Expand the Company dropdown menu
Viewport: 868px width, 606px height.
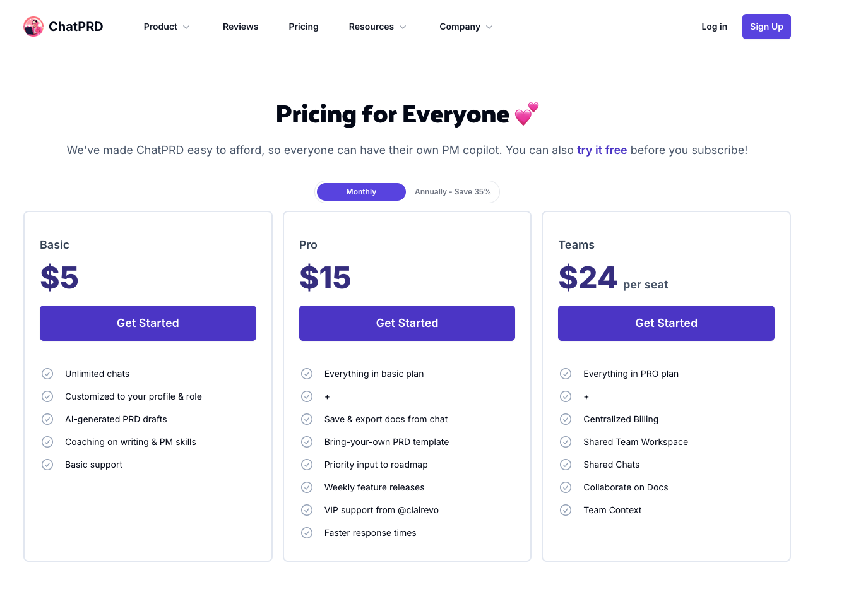tap(466, 27)
